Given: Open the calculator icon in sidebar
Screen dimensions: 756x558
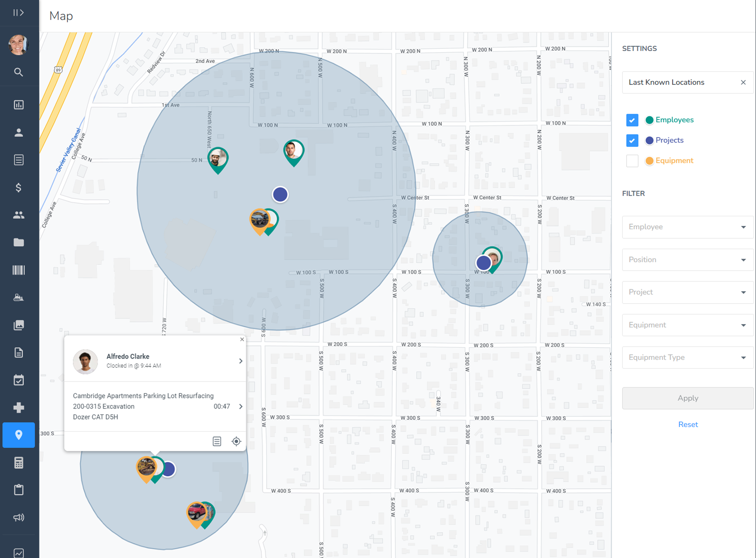Looking at the screenshot, I should pos(18,463).
